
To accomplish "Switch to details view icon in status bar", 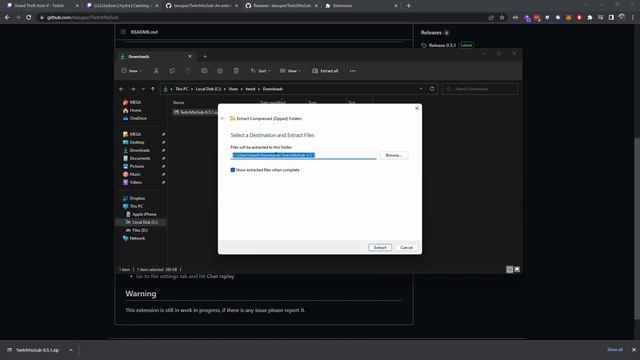I will (x=509, y=269).
